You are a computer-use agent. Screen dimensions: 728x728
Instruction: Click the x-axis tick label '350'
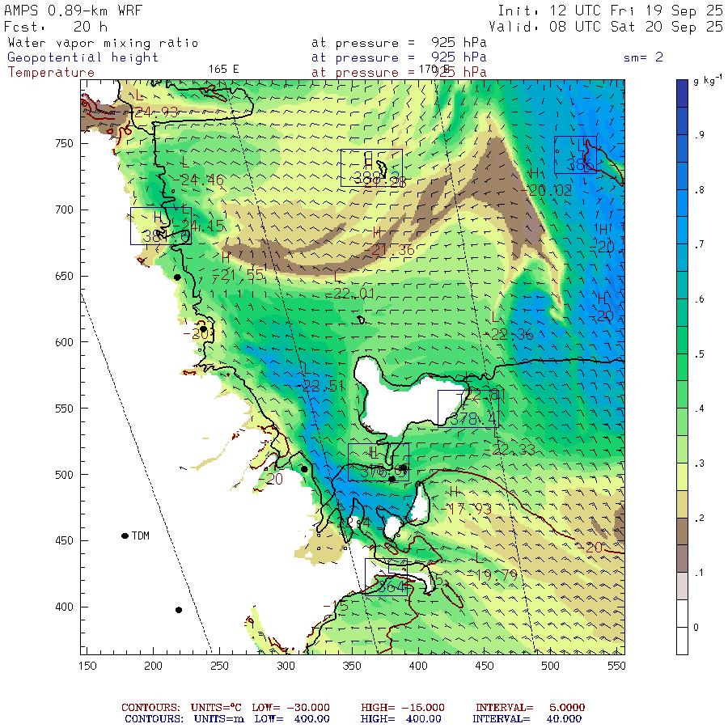[x=352, y=666]
